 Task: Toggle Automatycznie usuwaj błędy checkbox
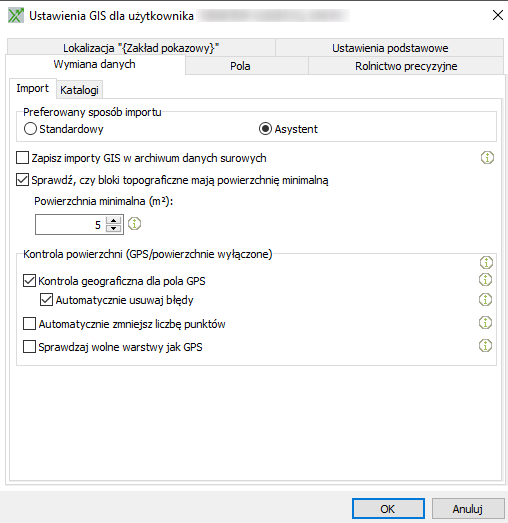point(46,300)
